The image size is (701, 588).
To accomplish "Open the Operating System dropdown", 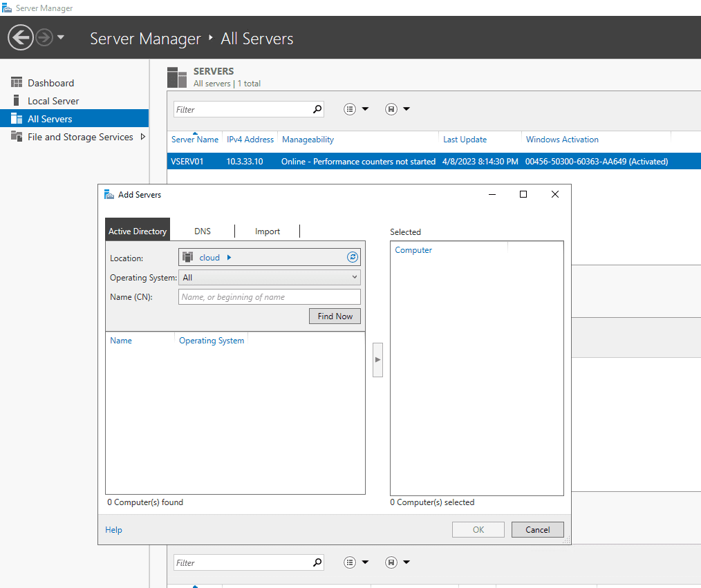I will [x=269, y=278].
